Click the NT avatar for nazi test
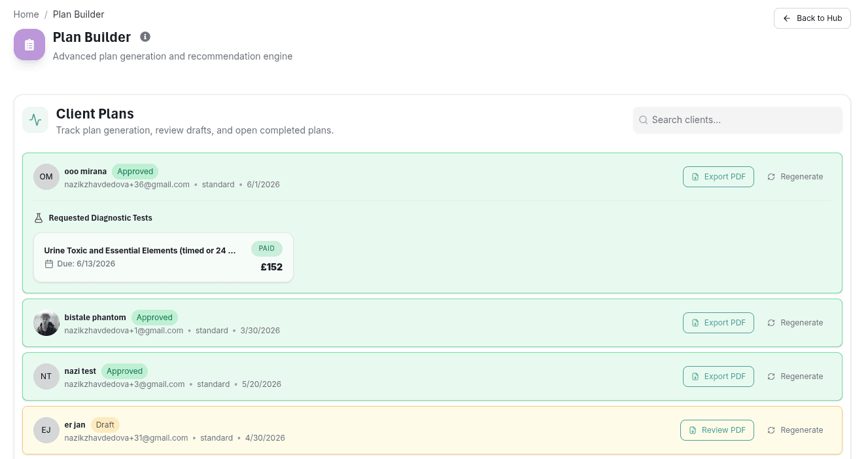 (46, 376)
